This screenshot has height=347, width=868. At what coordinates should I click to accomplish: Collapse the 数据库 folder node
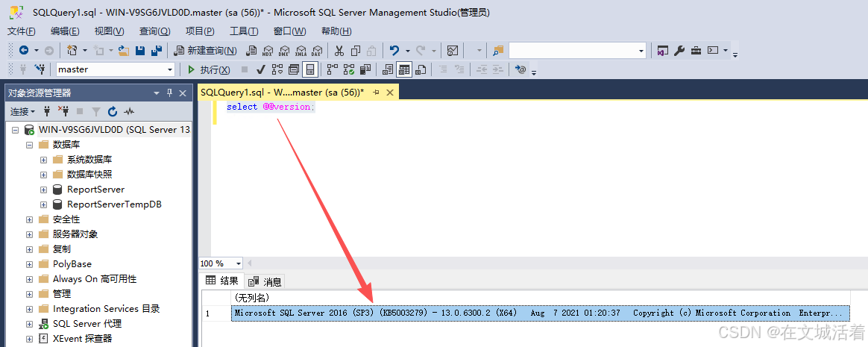click(x=29, y=145)
